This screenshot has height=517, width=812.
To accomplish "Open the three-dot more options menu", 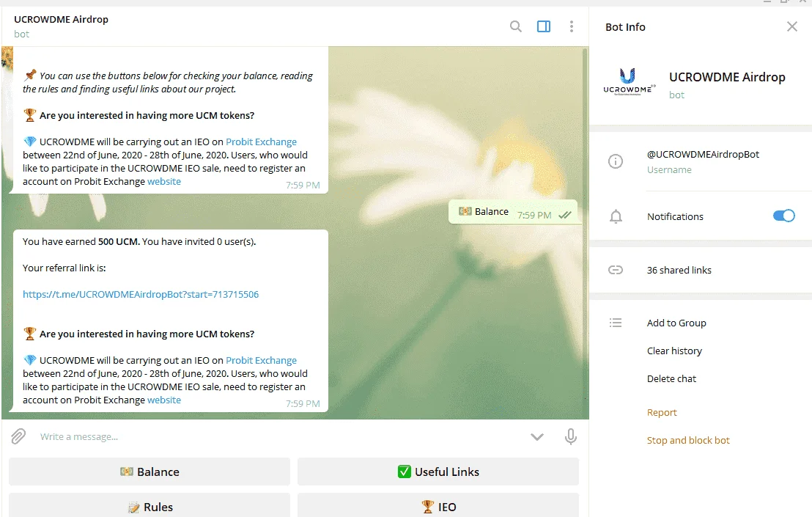I will 571,26.
